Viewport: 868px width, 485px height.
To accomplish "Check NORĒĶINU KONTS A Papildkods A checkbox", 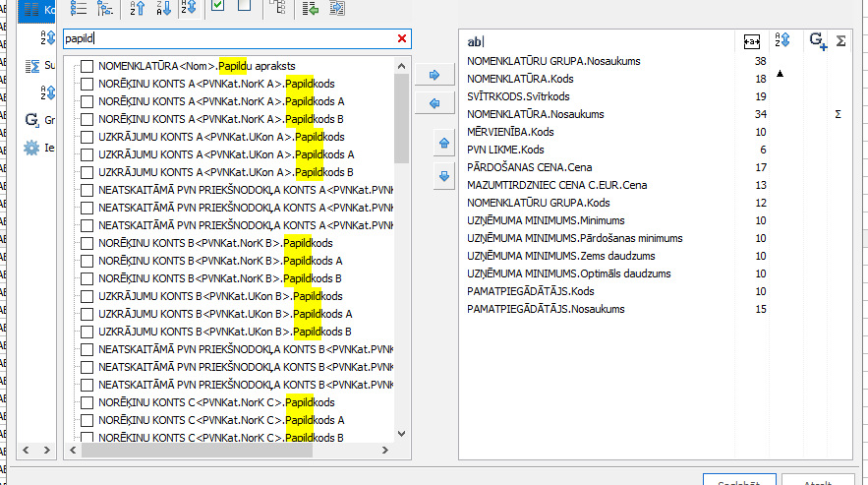I will click(x=87, y=101).
